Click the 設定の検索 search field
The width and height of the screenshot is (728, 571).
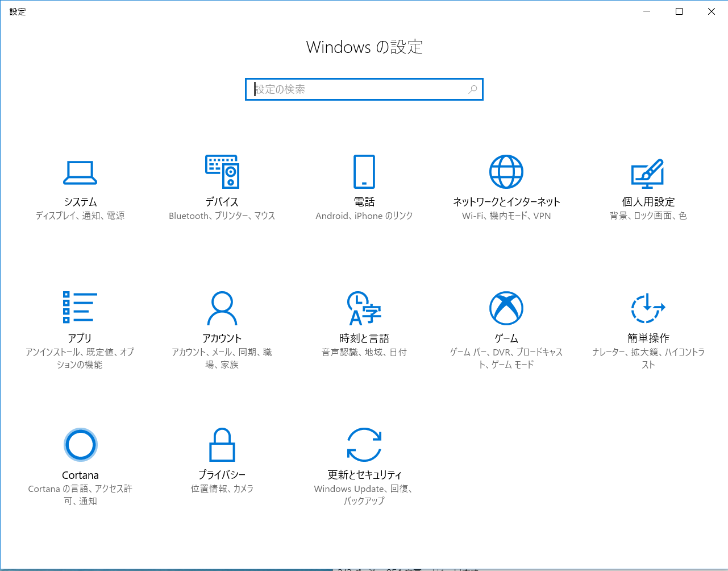[x=358, y=89]
